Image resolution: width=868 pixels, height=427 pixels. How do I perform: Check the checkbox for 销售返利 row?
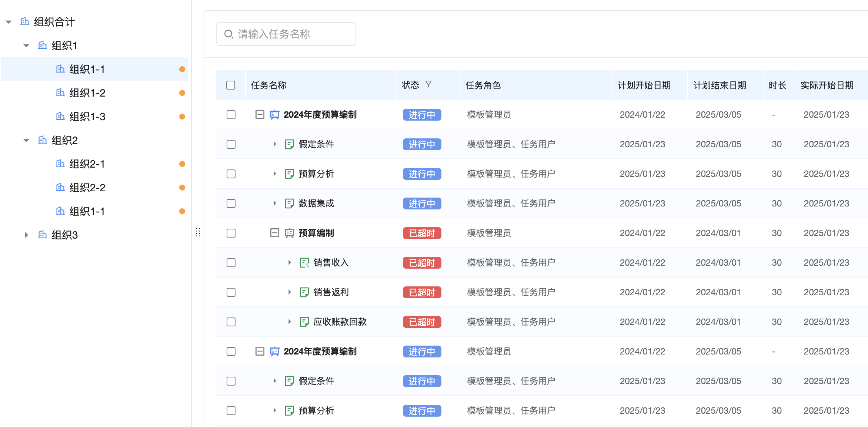tap(231, 292)
